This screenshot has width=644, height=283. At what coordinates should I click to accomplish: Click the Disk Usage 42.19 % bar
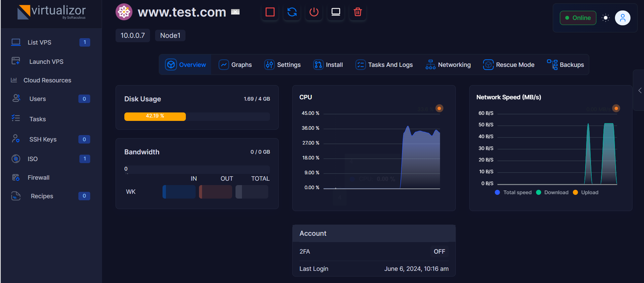point(155,116)
